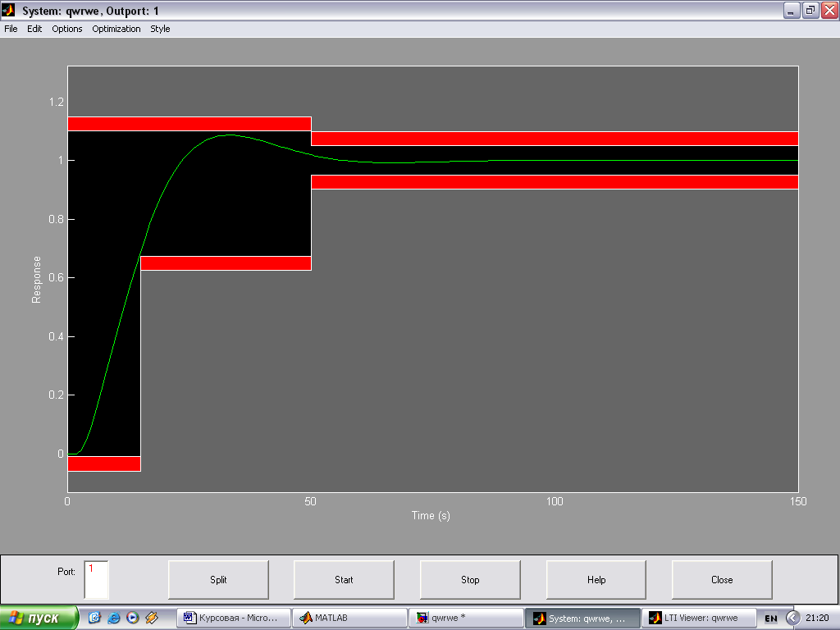Click the Show Desktop quick launch icon
The height and width of the screenshot is (630, 840).
coord(95,618)
